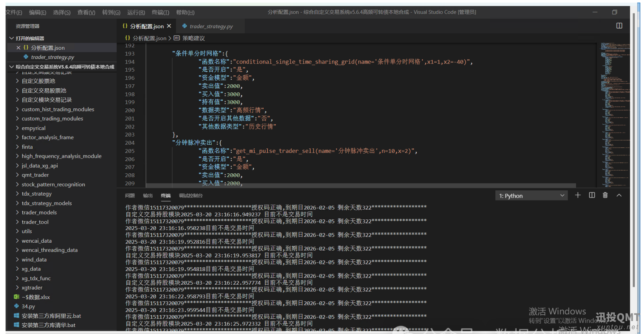The height and width of the screenshot is (334, 644).
Task: Collapse the 综合自定义交易系统 project section
Action: tap(12, 67)
